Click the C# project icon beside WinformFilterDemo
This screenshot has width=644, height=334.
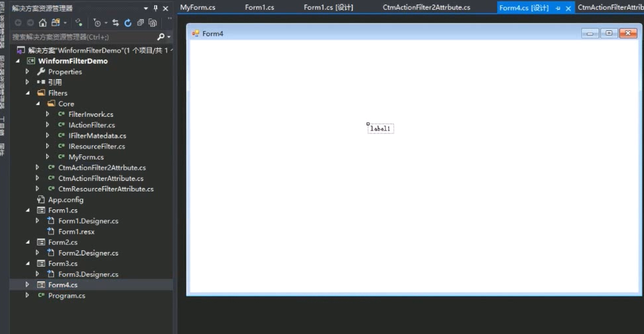coord(31,61)
